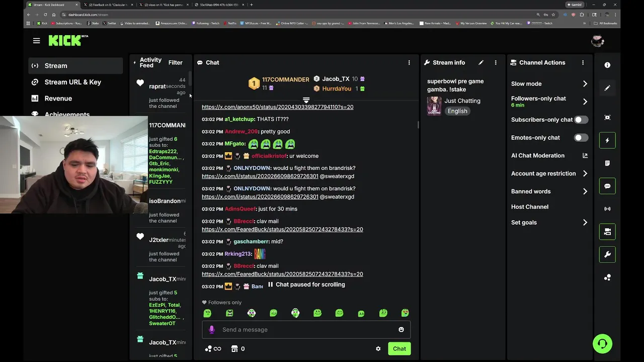The width and height of the screenshot is (644, 362).
Task: Open first ONLNYDOWN status link
Action: coord(260,176)
